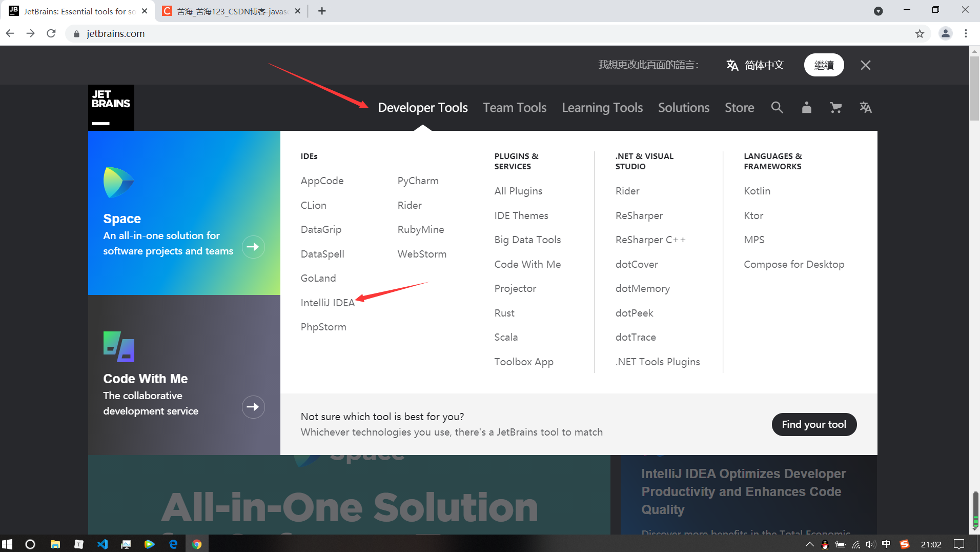Click Chrome icon in taskbar
Viewport: 980px width, 552px height.
tap(197, 544)
